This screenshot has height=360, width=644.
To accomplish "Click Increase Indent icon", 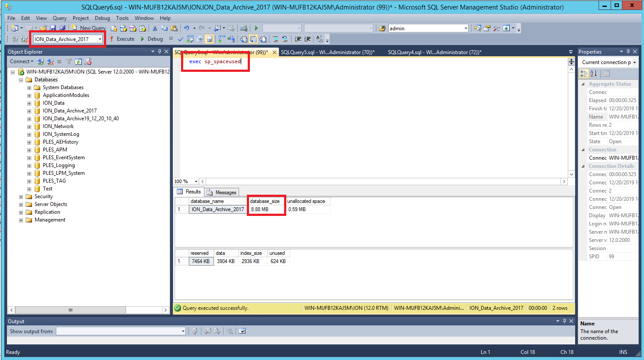I will [307, 39].
